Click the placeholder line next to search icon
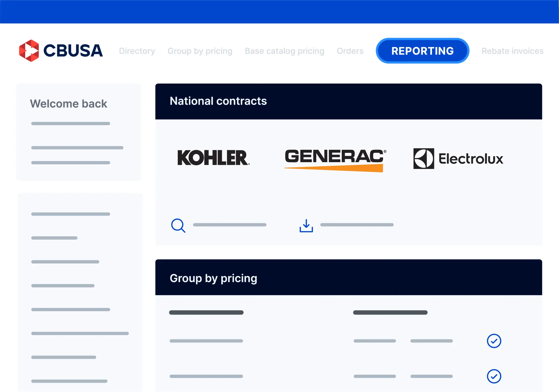559x392 pixels. (230, 225)
